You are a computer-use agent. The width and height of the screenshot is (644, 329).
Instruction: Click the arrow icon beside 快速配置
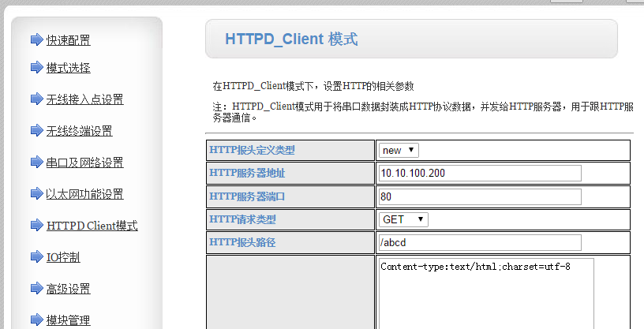(36, 39)
